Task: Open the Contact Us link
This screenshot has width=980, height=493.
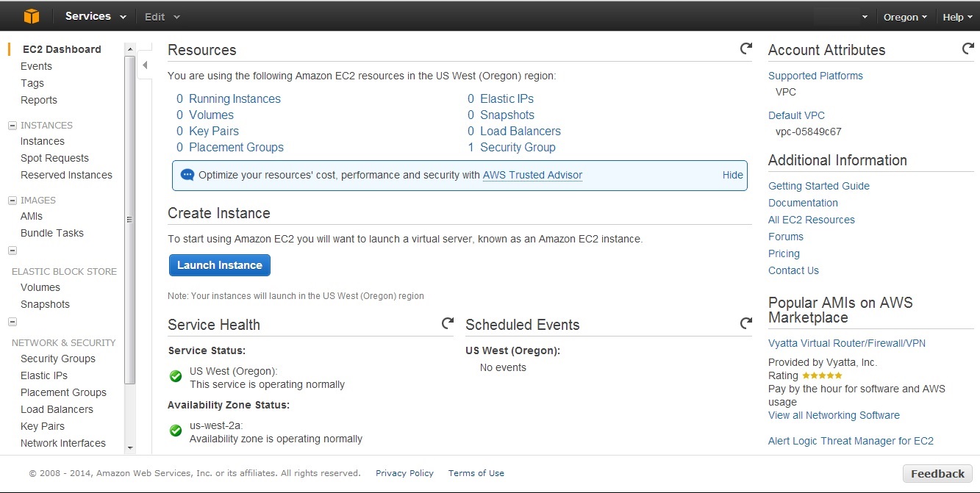Action: [793, 270]
